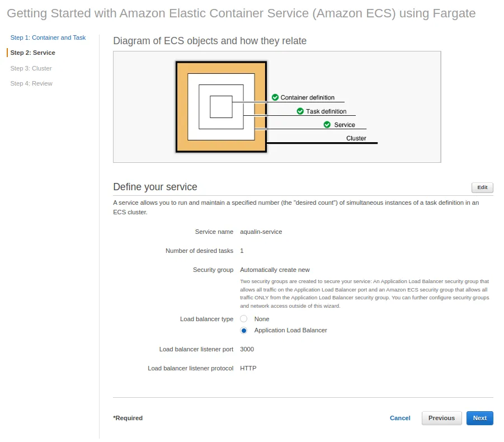Click the orange cluster border in diagram

(x=182, y=107)
